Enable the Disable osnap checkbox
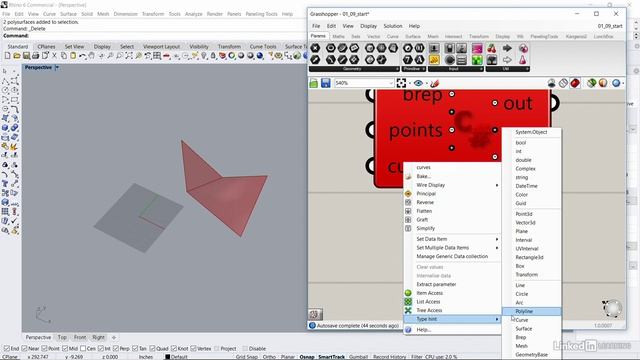This screenshot has height=360, width=640. [245, 349]
